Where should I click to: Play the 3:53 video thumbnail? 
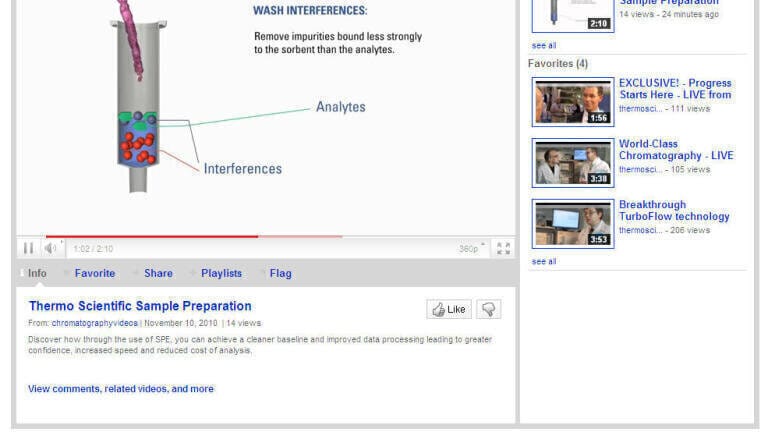click(x=573, y=223)
